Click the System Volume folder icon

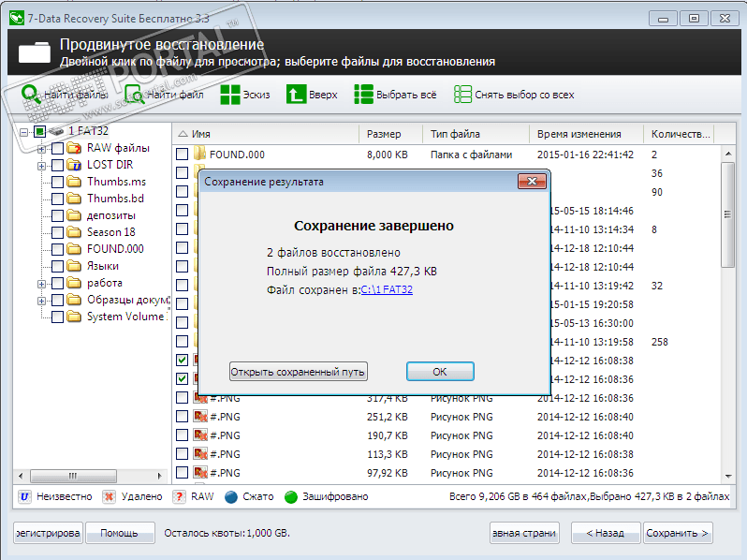pos(74,317)
